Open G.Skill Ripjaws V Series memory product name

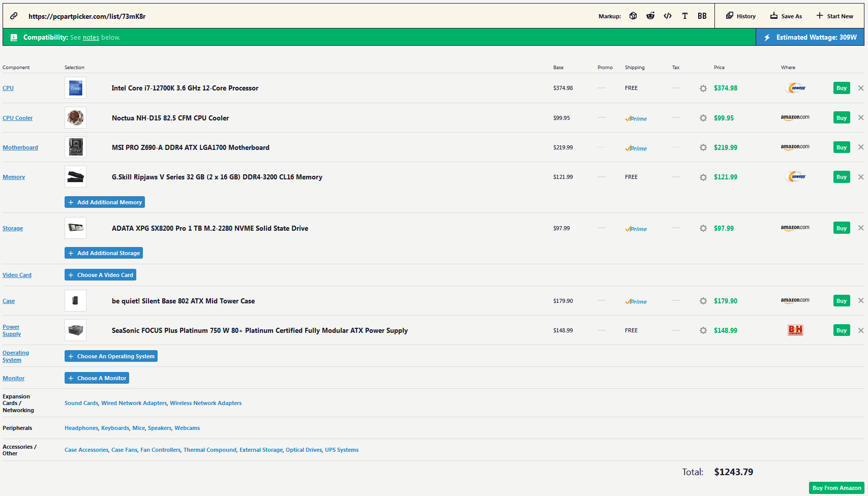tap(217, 177)
